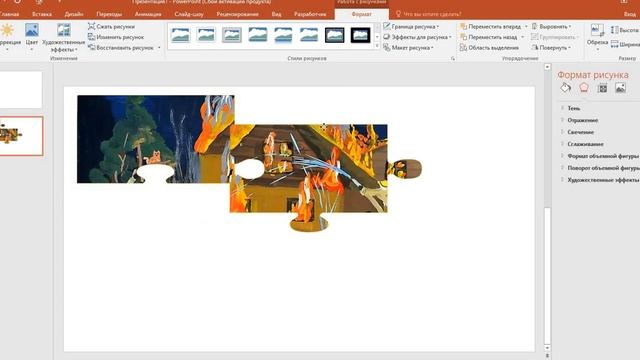
Task: Click Переместить вперед bring forward
Action: point(490,26)
